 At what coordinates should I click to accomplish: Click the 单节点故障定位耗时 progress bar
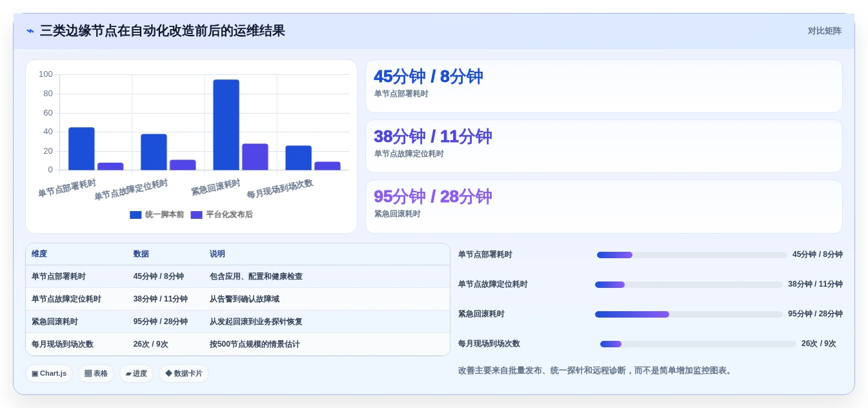[689, 285]
